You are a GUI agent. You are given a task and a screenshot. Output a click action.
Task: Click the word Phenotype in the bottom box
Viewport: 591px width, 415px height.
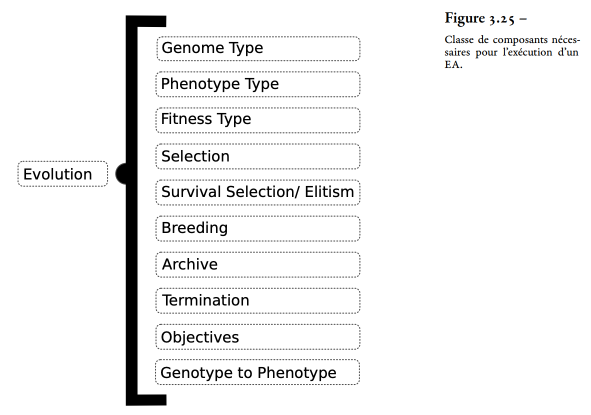pyautogui.click(x=297, y=373)
